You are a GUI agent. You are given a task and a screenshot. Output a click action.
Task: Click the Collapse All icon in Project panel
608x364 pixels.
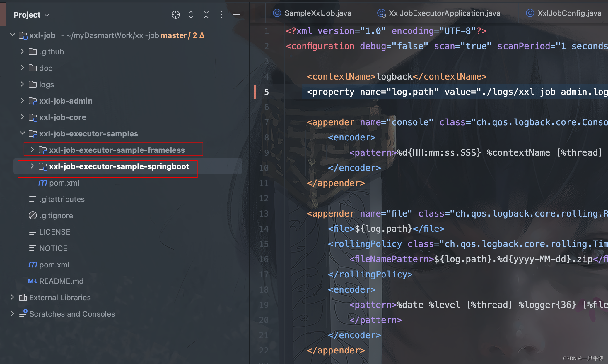coord(206,15)
